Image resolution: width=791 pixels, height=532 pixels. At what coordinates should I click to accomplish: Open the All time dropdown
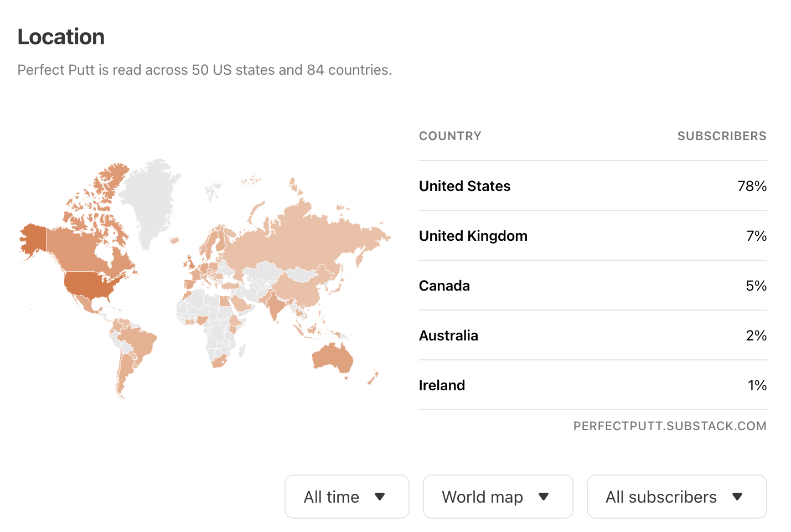[347, 497]
